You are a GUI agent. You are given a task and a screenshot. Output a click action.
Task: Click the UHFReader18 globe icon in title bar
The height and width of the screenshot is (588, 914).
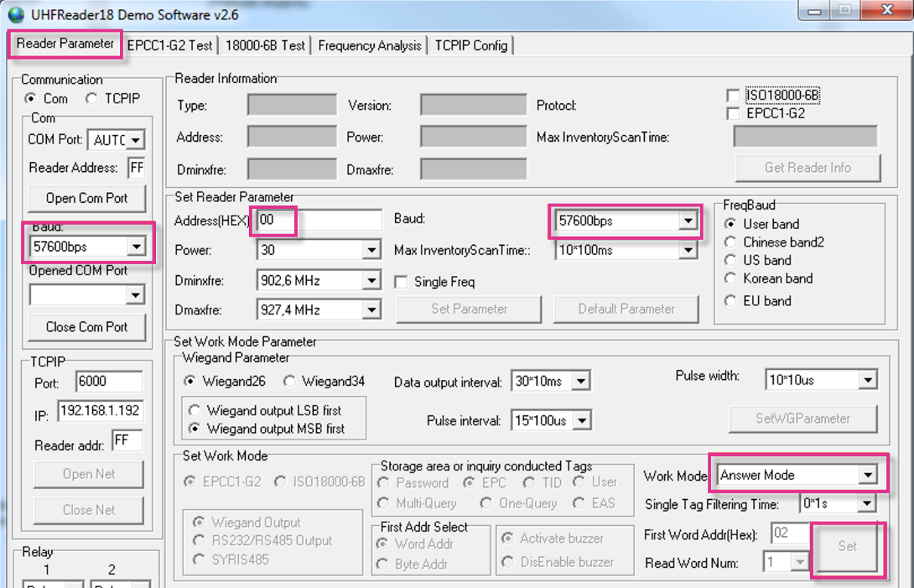[x=16, y=15]
